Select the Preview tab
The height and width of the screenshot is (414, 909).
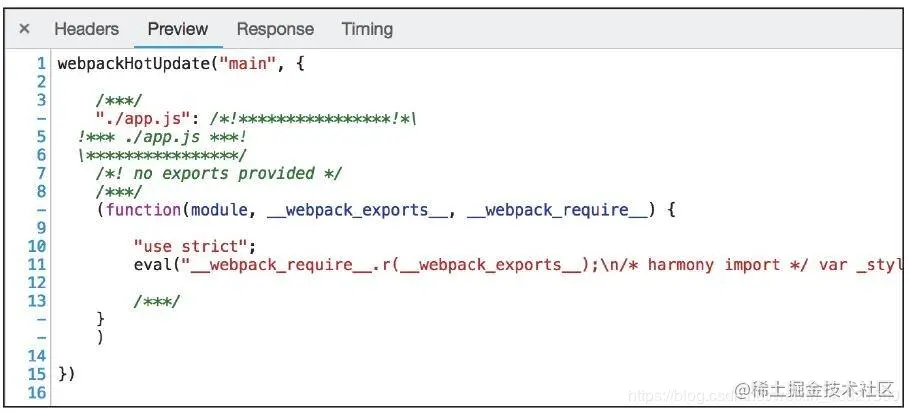pos(178,29)
